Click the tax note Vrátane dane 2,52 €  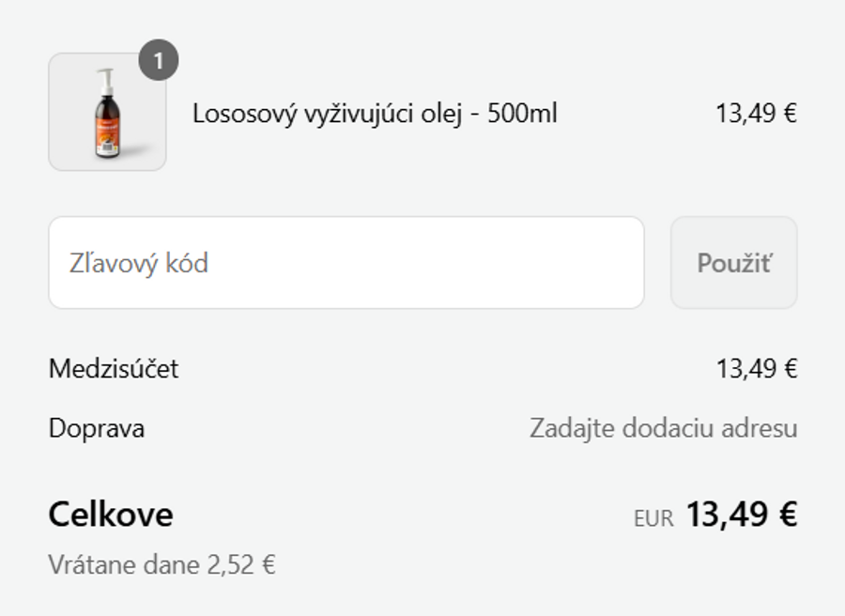coord(161,564)
